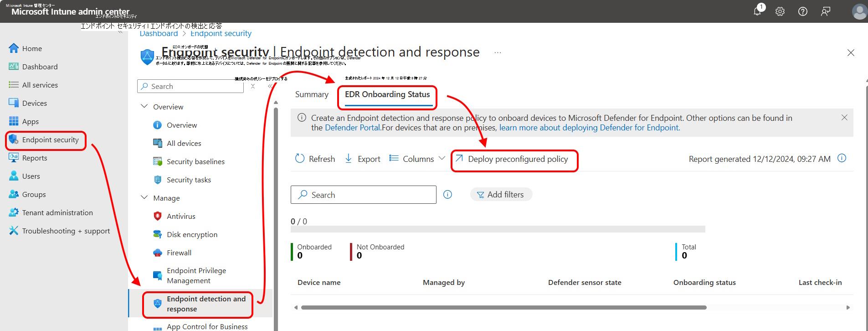Open All devices in the blade menu
868x331 pixels.
click(177, 143)
